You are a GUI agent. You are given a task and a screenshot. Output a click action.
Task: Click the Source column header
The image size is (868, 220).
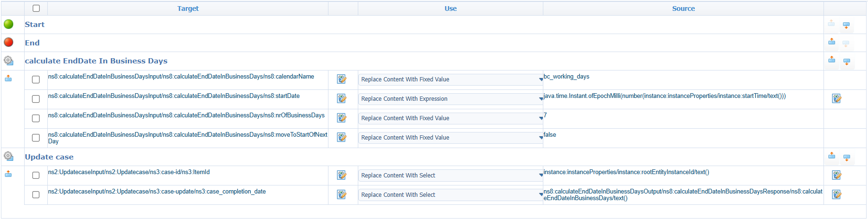[683, 9]
